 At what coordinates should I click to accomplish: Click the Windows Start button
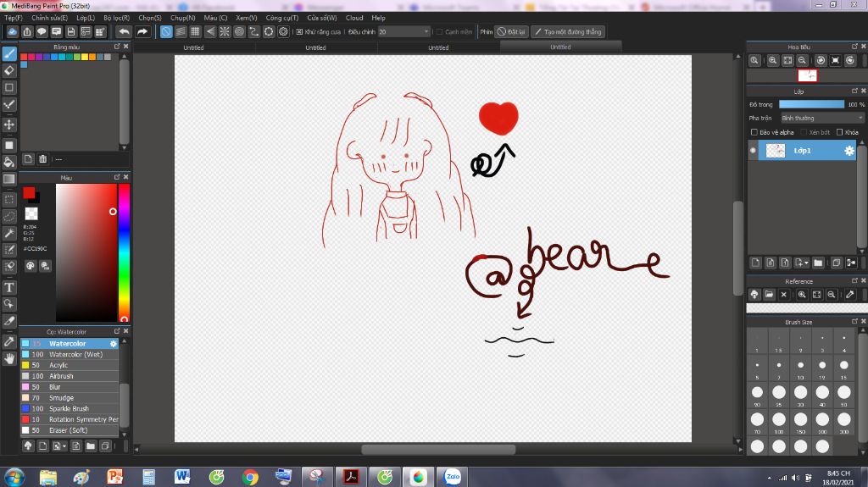click(14, 477)
